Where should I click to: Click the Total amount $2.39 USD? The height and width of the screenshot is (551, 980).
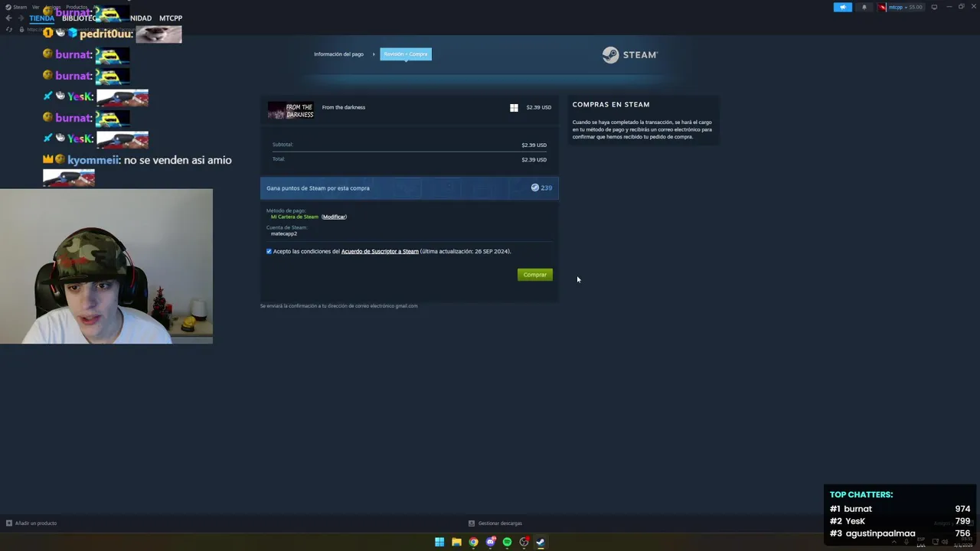click(534, 160)
